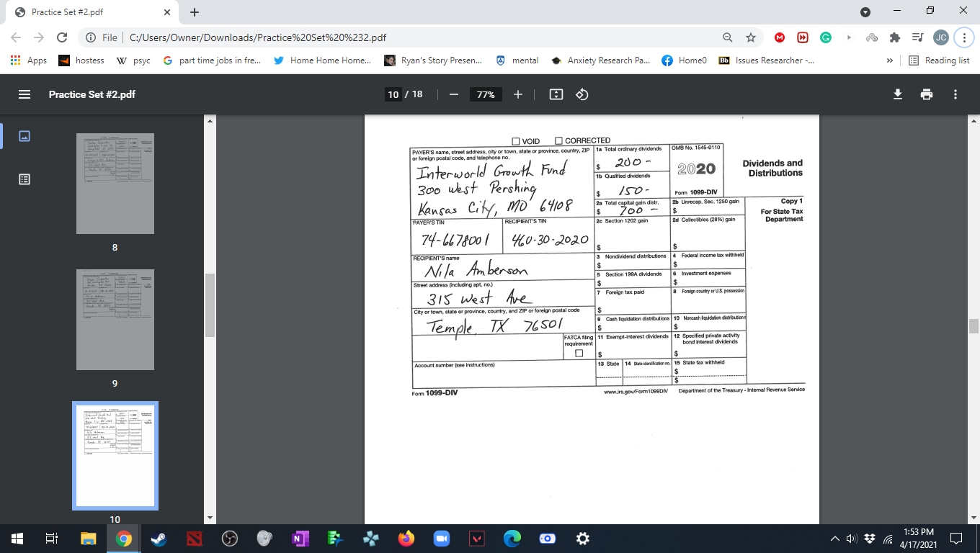
Task: Print Practice Set #2.pdf
Action: click(x=927, y=94)
